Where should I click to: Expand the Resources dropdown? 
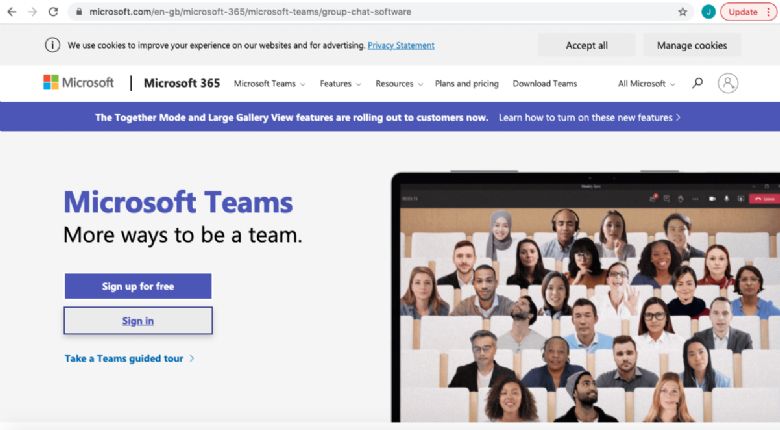tap(399, 84)
